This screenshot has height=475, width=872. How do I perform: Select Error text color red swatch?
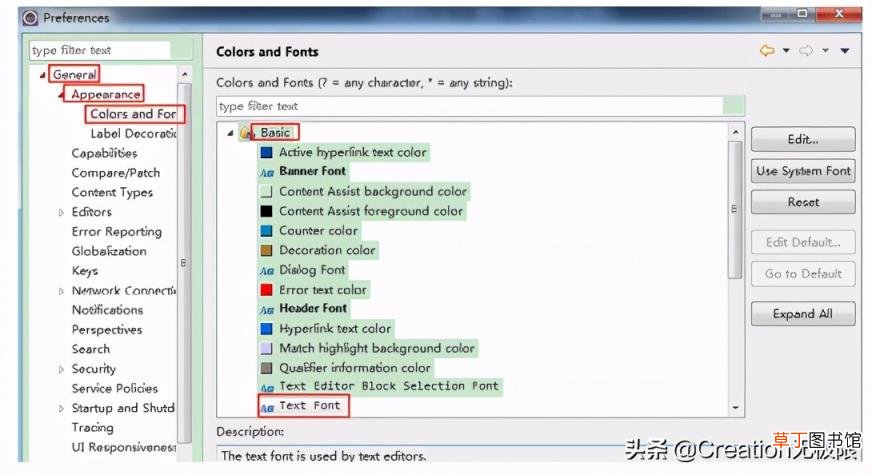266,290
